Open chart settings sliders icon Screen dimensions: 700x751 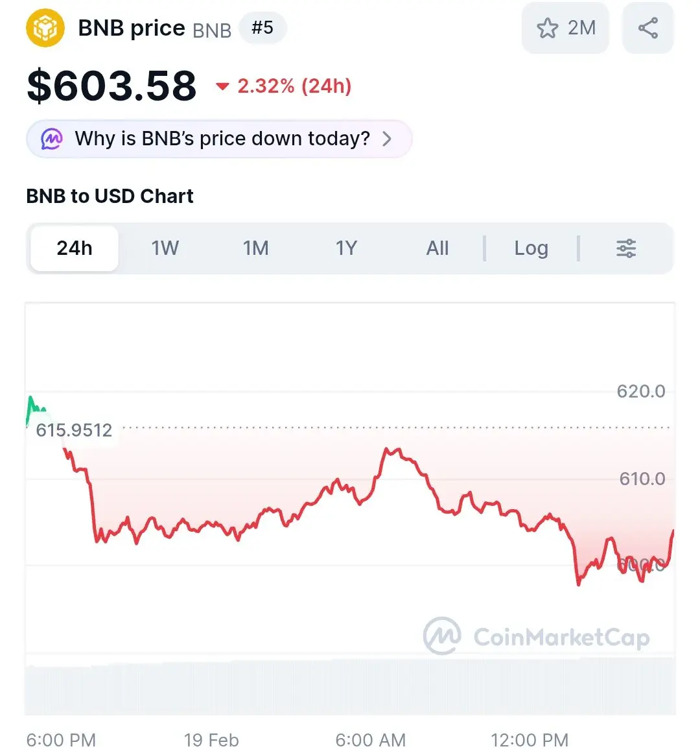click(625, 248)
